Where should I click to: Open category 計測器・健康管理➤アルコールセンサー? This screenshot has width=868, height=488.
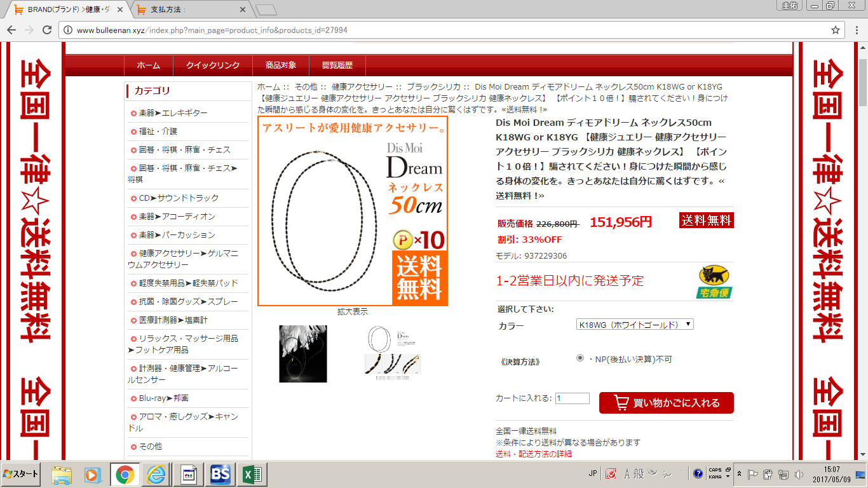(x=184, y=374)
